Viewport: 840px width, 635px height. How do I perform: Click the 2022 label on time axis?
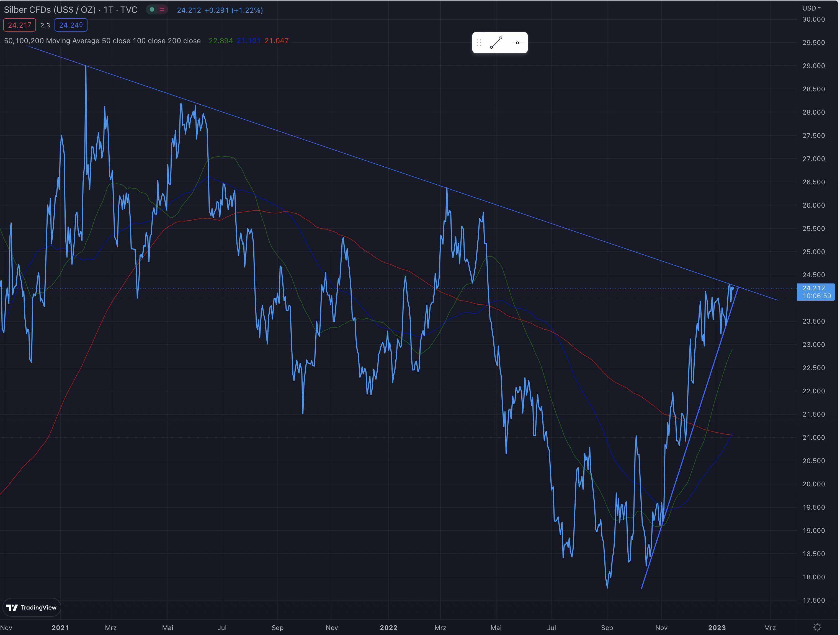[x=388, y=628]
